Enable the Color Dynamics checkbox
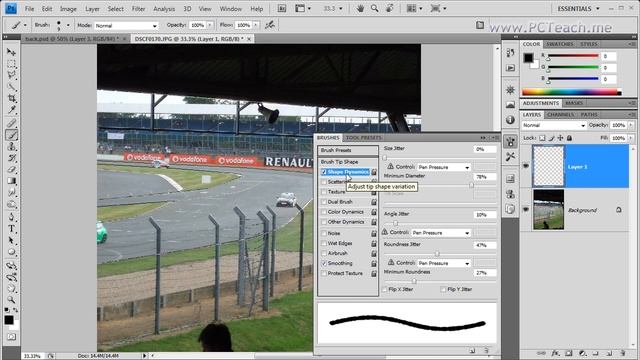Viewport: 640px width, 360px height. (x=324, y=212)
